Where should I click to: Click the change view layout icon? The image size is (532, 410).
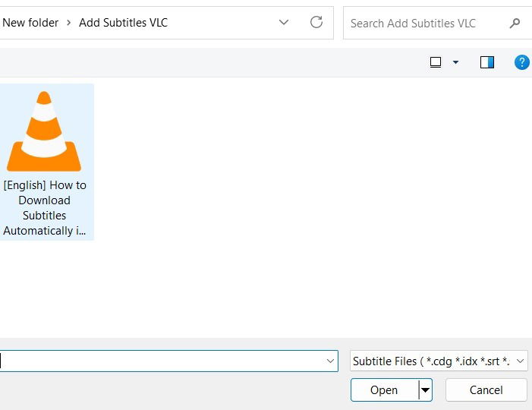(x=436, y=62)
